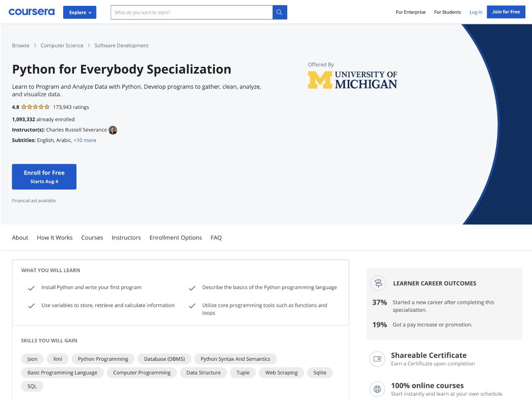Click the University of Michigan logo
Viewport: 532px width, 399px height.
[x=352, y=80]
